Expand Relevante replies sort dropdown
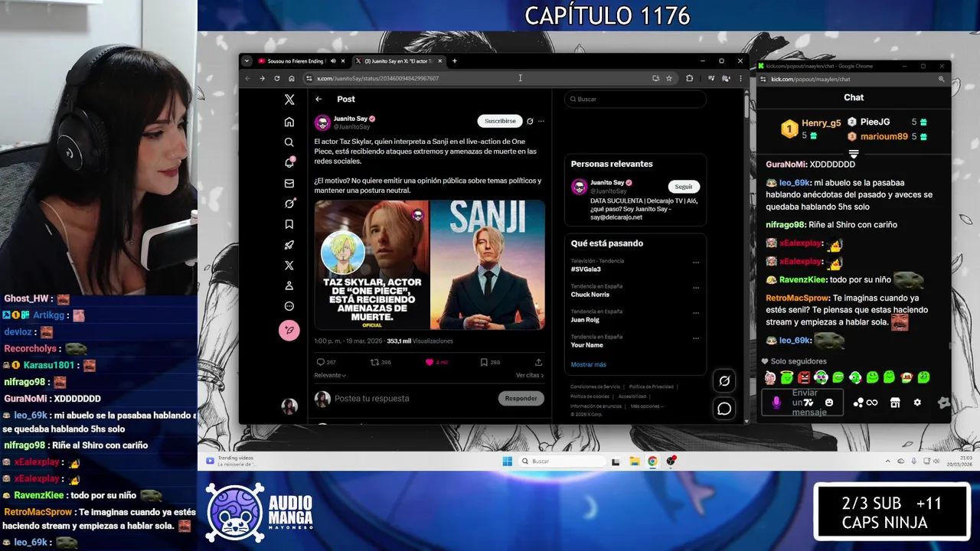Image resolution: width=980 pixels, height=551 pixels. (x=330, y=375)
